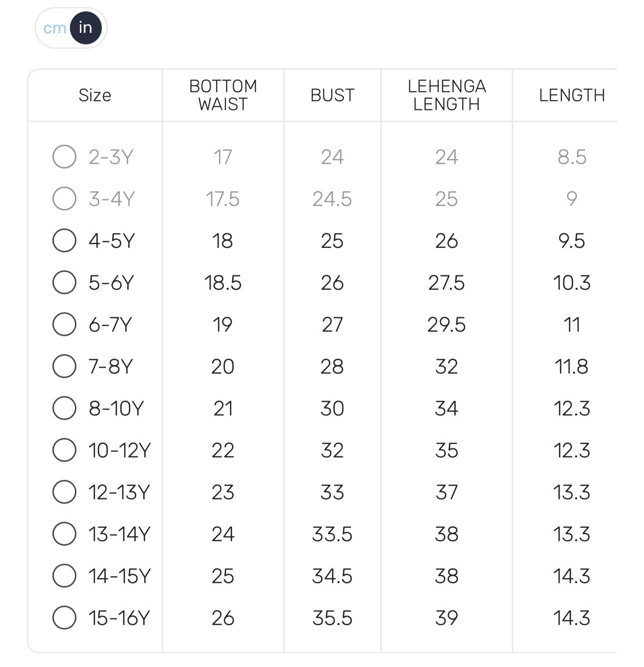This screenshot has height=667, width=644.
Task: Choose size 12-13Y
Action: tap(64, 492)
